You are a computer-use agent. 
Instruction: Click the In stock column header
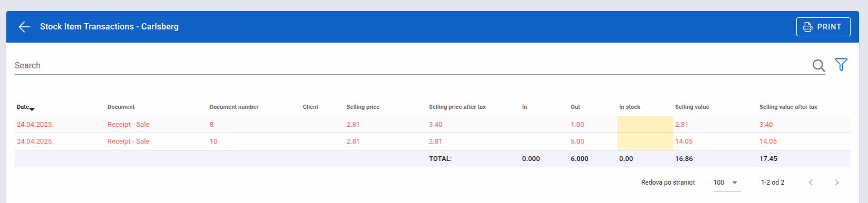coord(630,107)
